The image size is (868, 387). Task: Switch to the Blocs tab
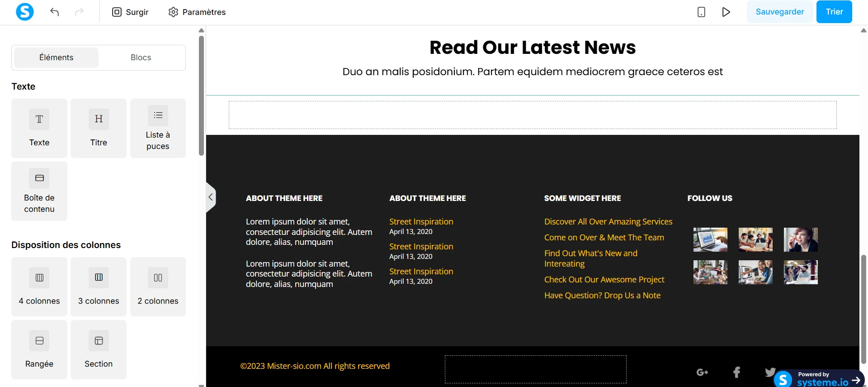(141, 57)
